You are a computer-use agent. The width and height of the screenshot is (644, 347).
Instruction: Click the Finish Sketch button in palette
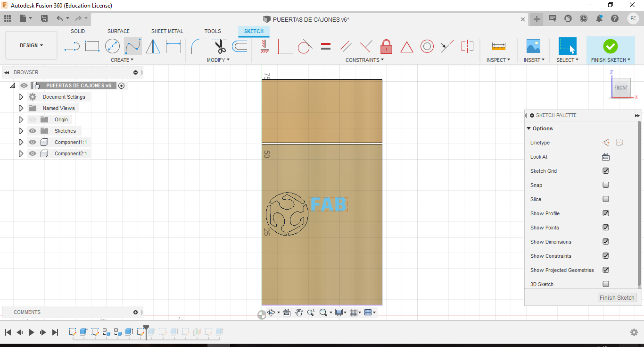pos(617,297)
